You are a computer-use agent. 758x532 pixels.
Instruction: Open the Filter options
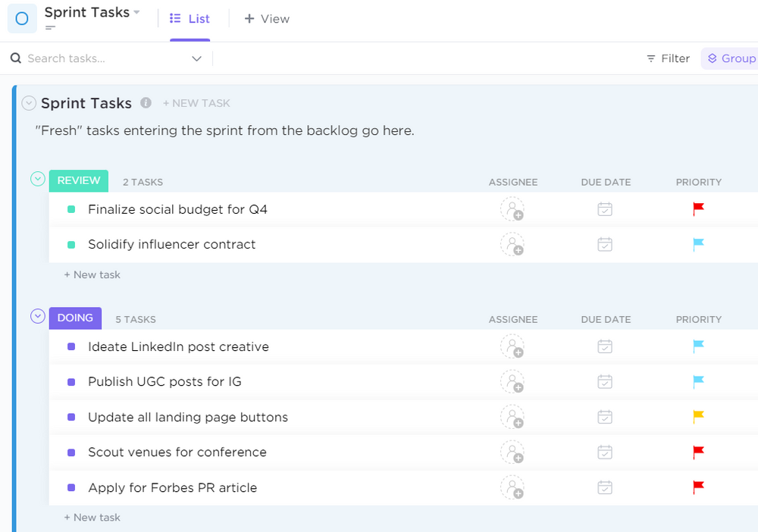point(668,58)
